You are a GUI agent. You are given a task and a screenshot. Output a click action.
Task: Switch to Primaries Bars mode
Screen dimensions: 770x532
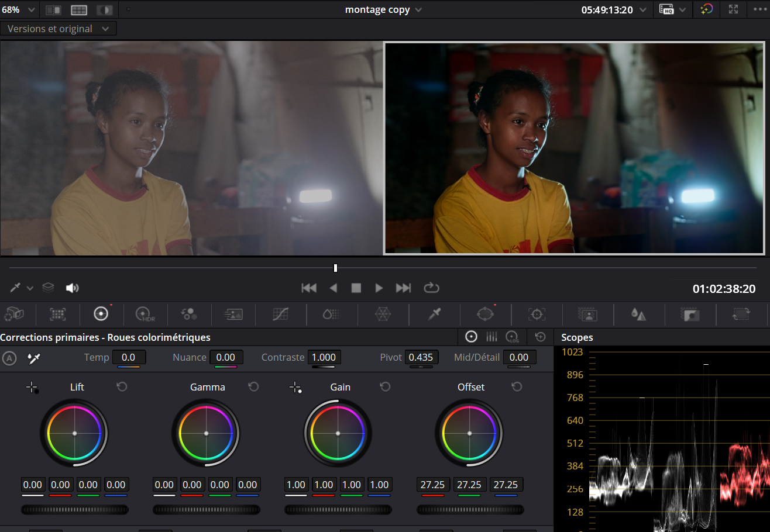click(x=492, y=337)
